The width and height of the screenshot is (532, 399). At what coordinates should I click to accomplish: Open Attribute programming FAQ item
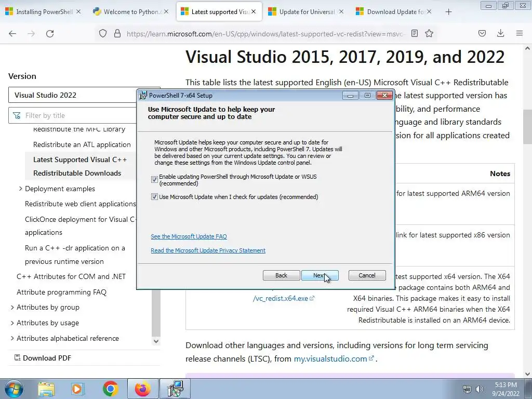click(x=61, y=292)
